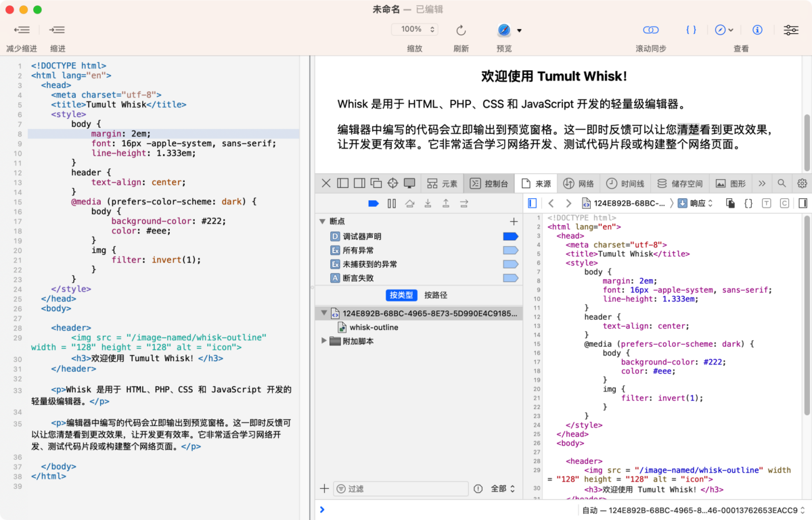
Task: Open the inspector settings gear
Action: pos(802,183)
